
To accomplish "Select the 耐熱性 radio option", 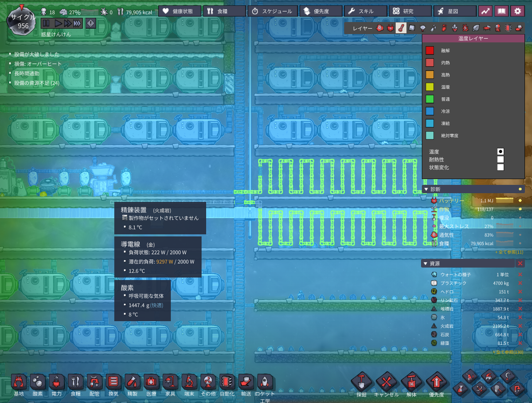I will [501, 159].
